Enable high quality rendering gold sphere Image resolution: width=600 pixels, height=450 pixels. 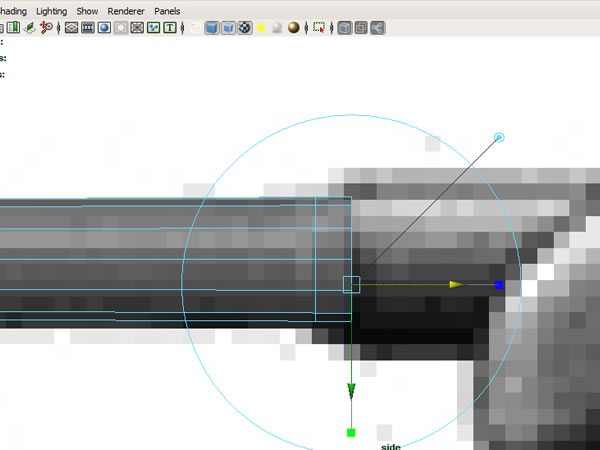coord(293,28)
